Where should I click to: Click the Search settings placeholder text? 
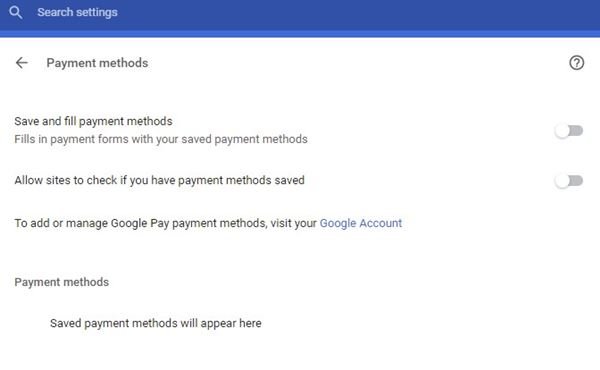coord(77,12)
